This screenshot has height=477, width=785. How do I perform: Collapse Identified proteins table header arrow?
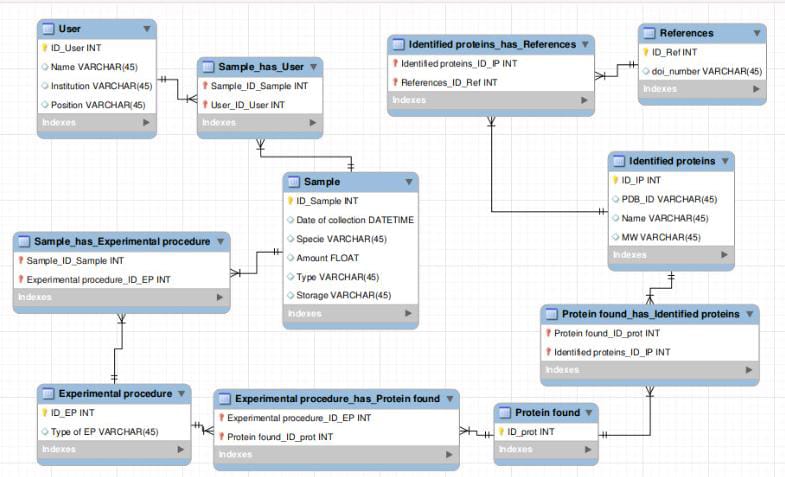[x=724, y=161]
